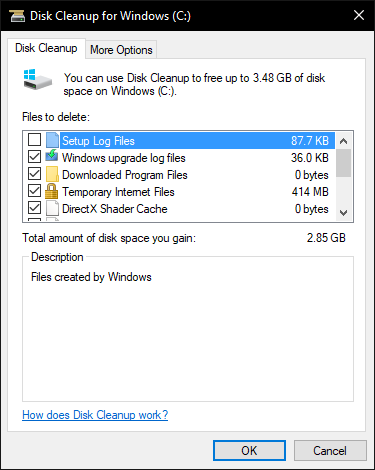The height and width of the screenshot is (470, 375).
Task: Uncheck the DirectX Shader Cache checkbox
Action: pyautogui.click(x=34, y=208)
